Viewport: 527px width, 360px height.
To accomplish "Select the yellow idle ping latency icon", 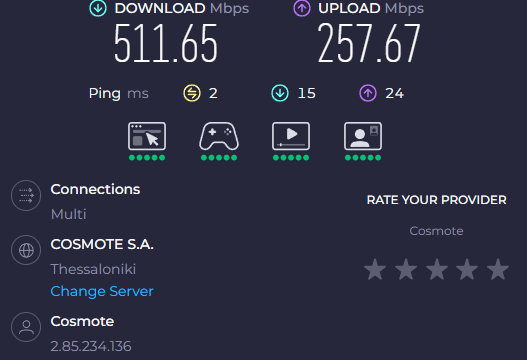I will pos(192,93).
